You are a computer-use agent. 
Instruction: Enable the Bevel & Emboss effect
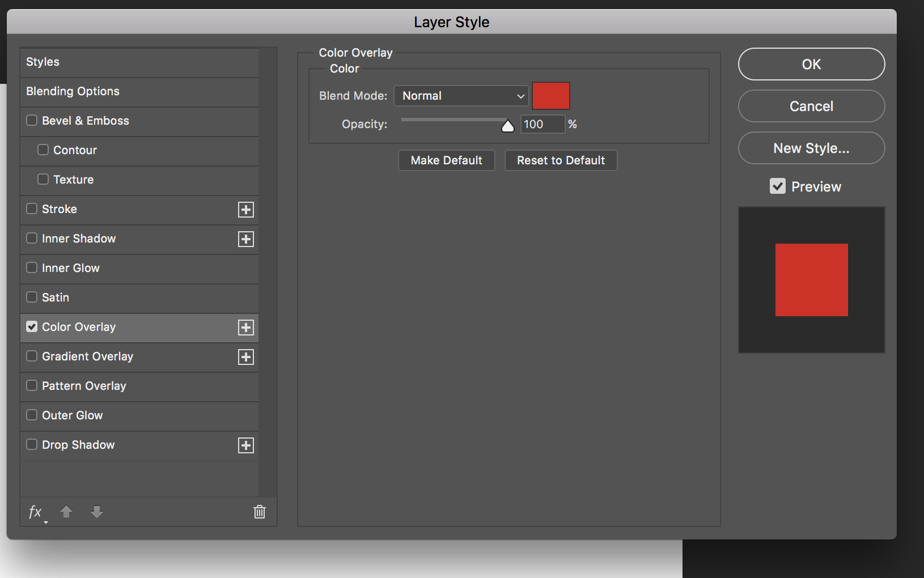[32, 120]
